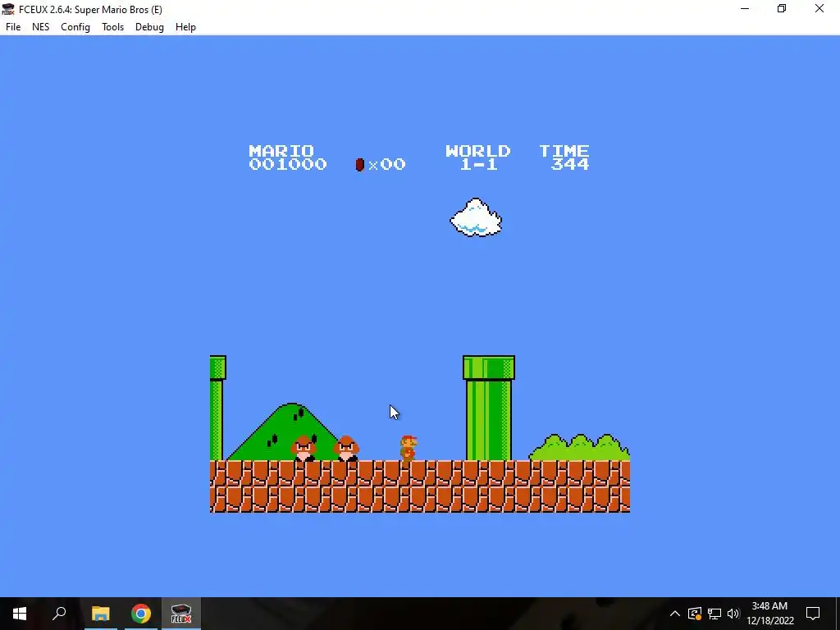
Task: Open the Tools menu
Action: tap(112, 27)
